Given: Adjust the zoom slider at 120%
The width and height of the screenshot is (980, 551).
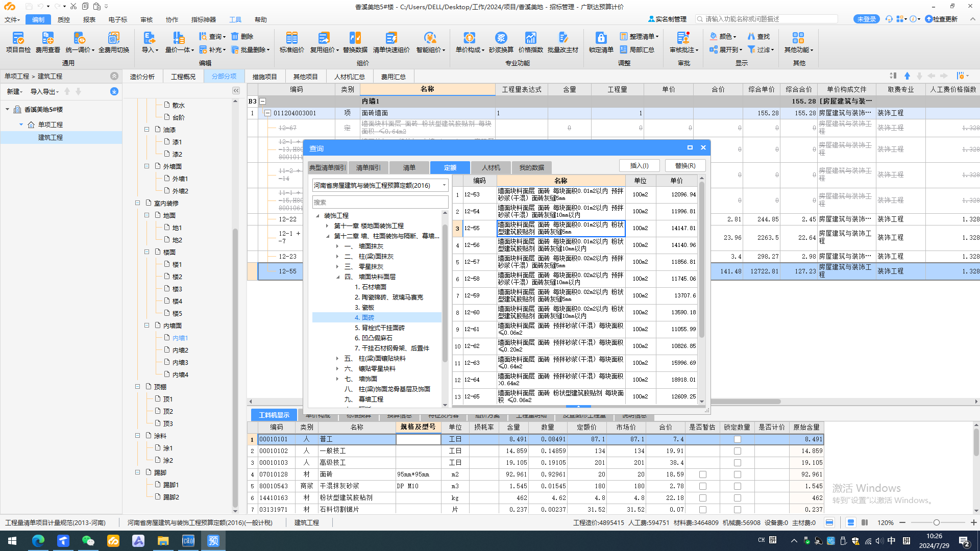Looking at the screenshot, I should point(936,522).
